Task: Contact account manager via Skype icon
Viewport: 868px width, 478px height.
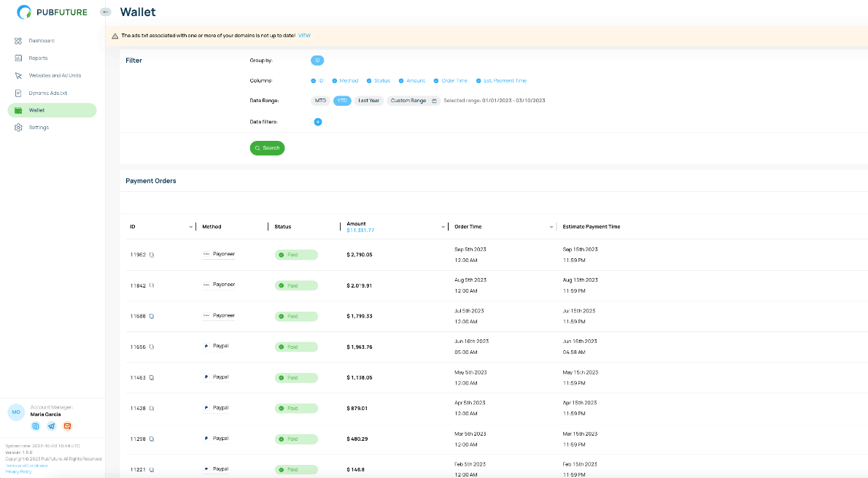Action: pyautogui.click(x=36, y=426)
